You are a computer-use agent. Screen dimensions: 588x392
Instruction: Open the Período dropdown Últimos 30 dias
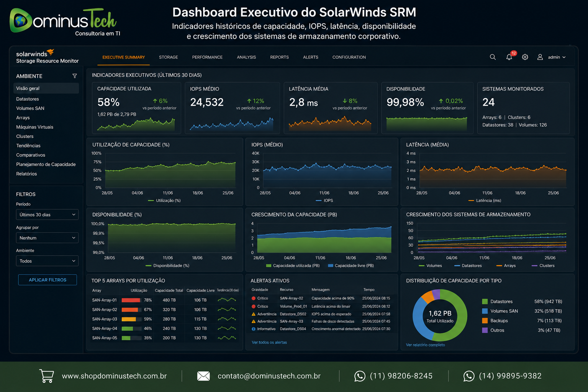tap(47, 215)
